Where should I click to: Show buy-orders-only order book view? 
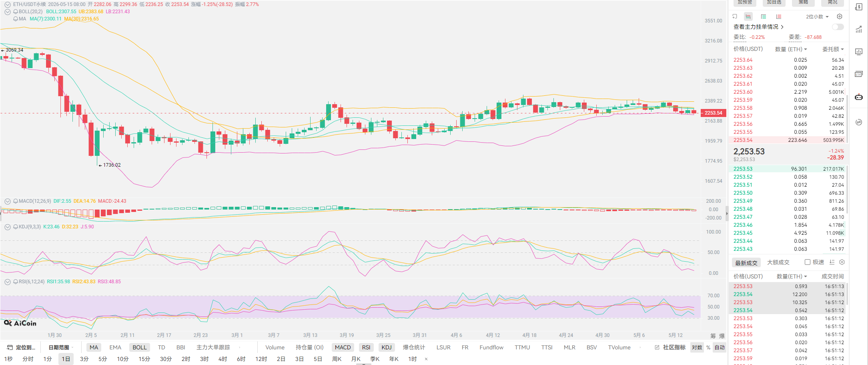click(764, 16)
